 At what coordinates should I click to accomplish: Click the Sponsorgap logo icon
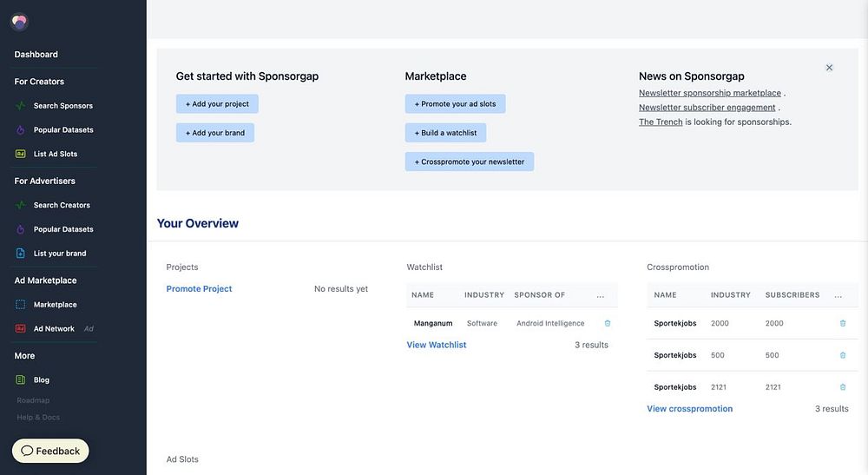coord(19,23)
